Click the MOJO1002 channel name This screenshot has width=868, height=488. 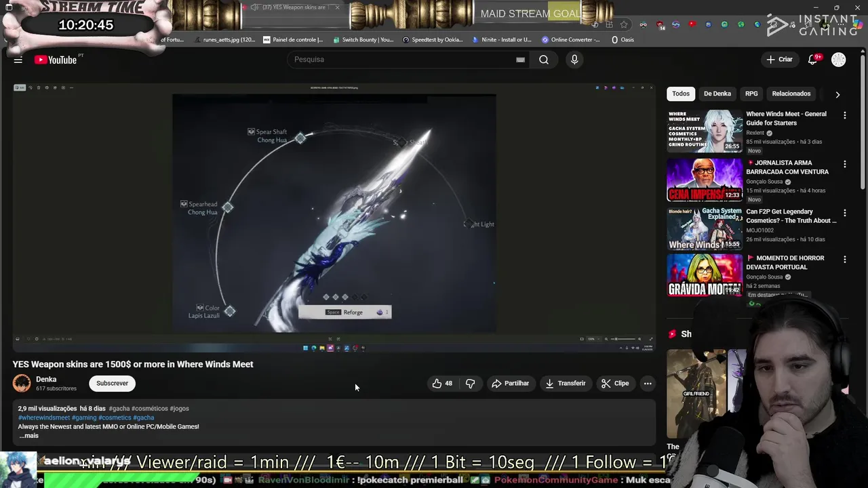coord(759,230)
